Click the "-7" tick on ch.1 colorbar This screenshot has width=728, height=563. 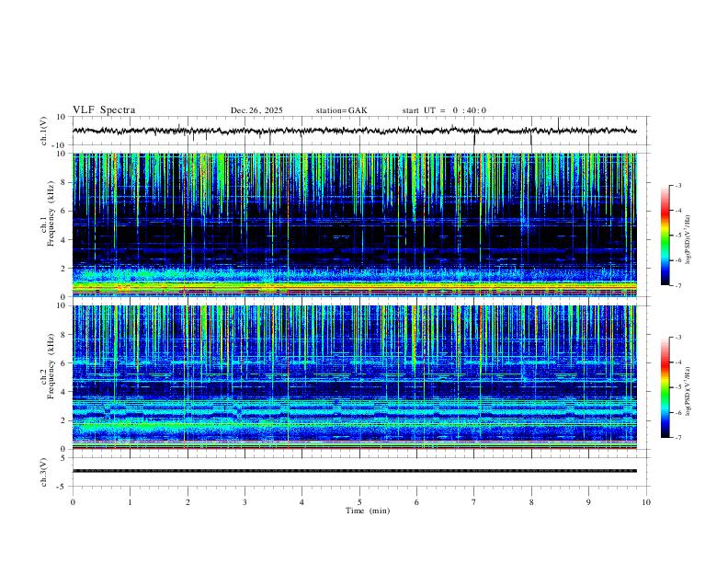[x=678, y=286]
